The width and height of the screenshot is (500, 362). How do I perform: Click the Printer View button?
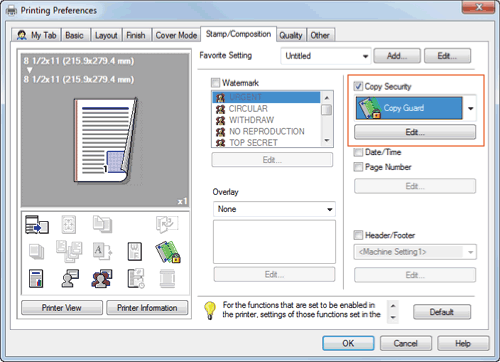pyautogui.click(x=62, y=308)
